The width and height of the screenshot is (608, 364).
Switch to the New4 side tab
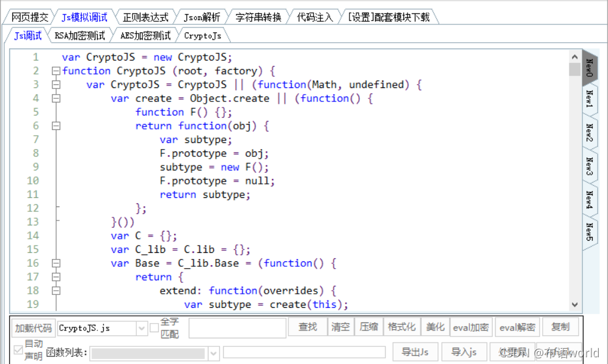pos(590,199)
